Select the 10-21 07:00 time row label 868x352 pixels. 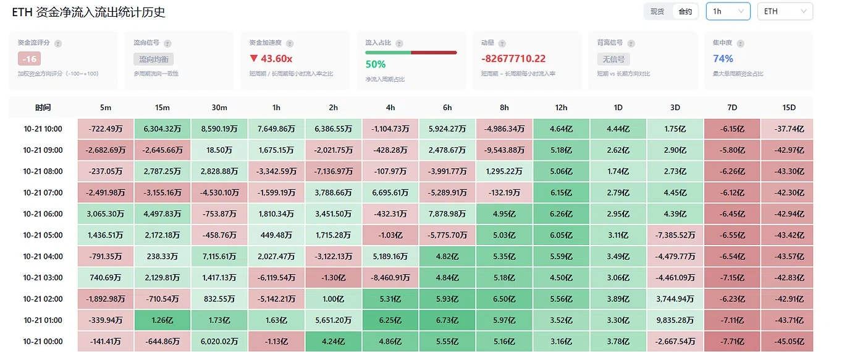[x=43, y=192]
